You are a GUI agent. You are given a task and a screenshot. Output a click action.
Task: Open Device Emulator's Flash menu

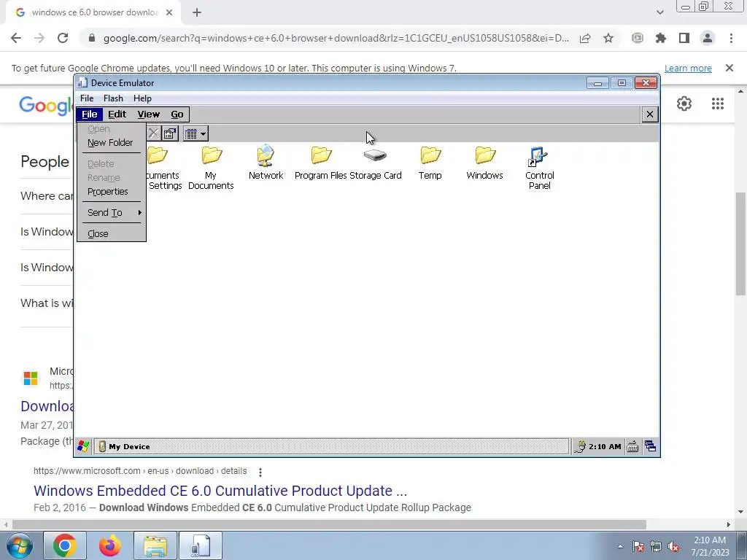[113, 98]
